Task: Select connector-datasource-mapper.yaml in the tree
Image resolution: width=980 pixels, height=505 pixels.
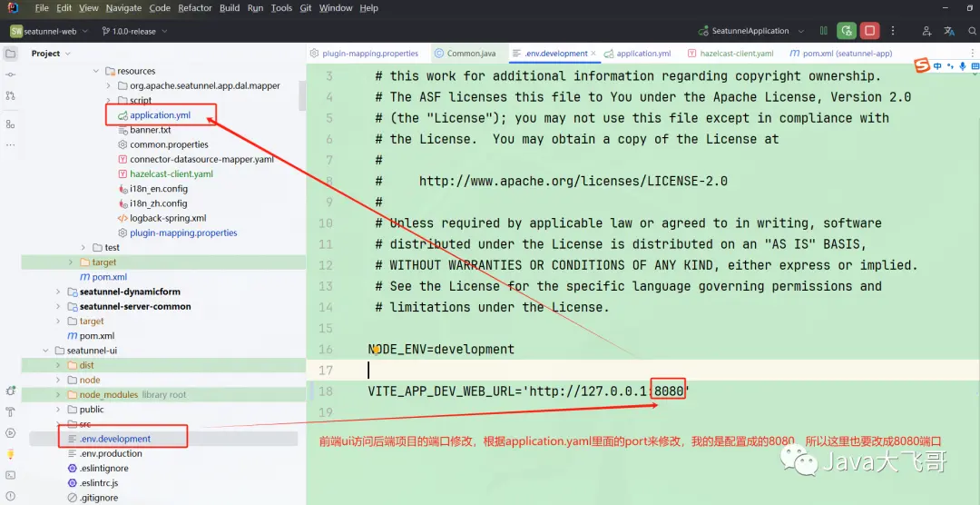Action: [201, 160]
